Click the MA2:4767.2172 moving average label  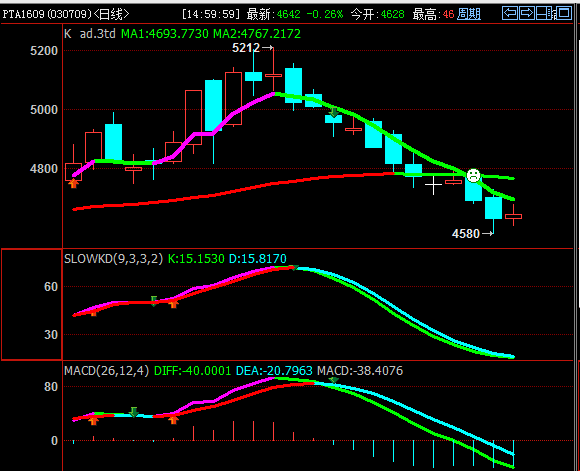pyautogui.click(x=257, y=34)
